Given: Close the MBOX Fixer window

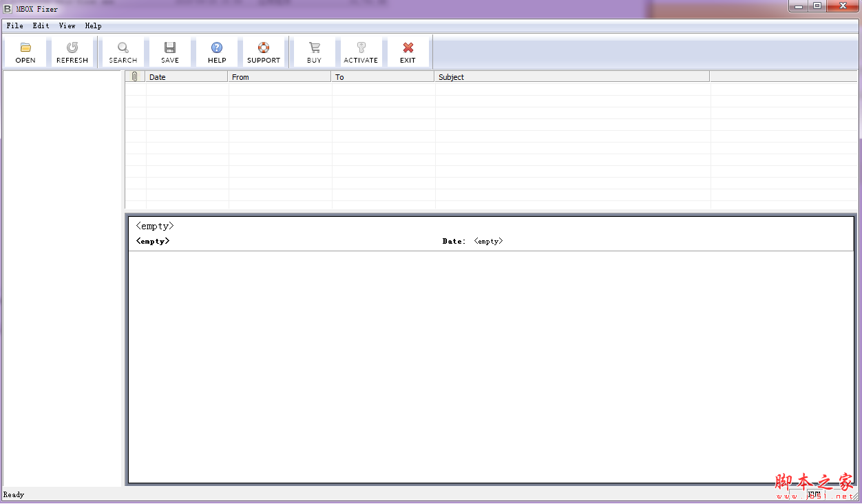Looking at the screenshot, I should [842, 6].
